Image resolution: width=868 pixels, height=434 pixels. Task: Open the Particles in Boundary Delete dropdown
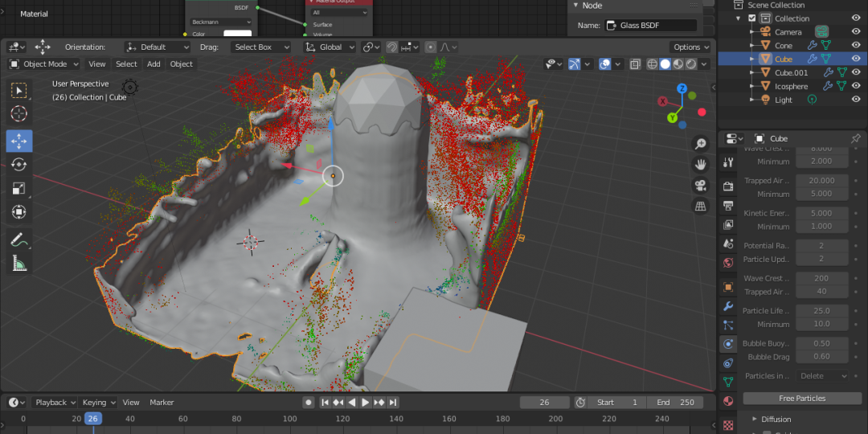(x=823, y=376)
